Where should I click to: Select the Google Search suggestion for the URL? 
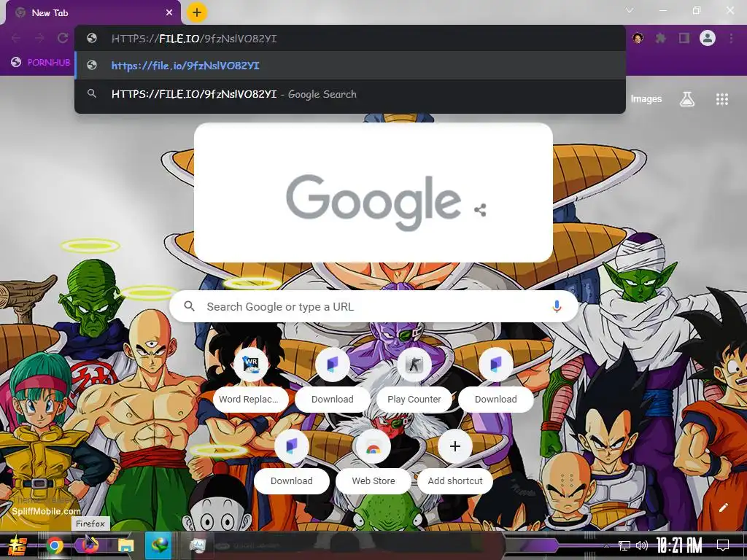[x=350, y=94]
